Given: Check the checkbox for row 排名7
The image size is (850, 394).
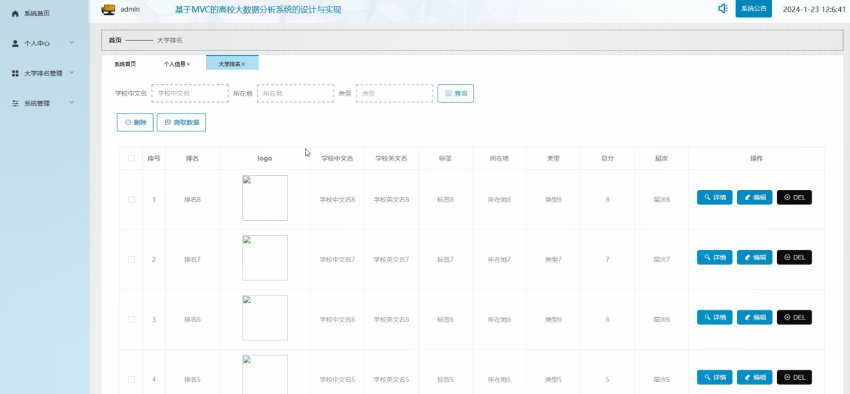Looking at the screenshot, I should click(131, 260).
